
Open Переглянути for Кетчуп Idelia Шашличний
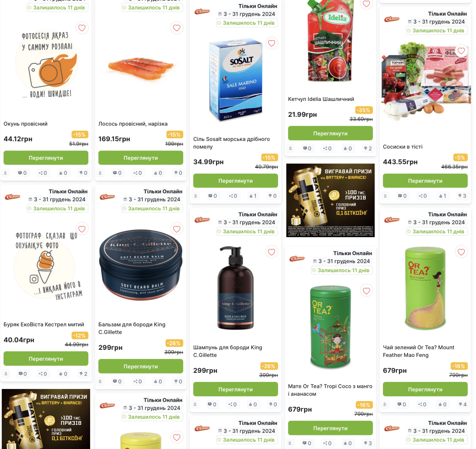click(x=330, y=133)
